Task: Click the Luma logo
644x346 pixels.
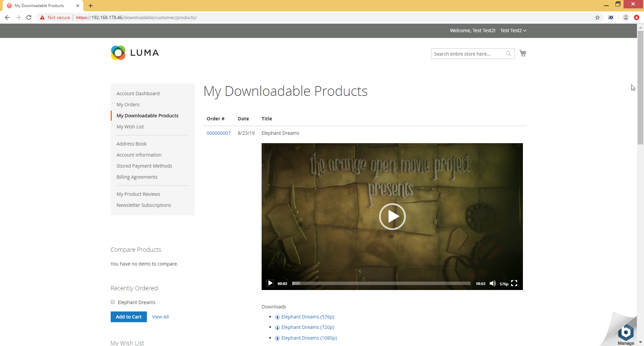Action: [135, 53]
